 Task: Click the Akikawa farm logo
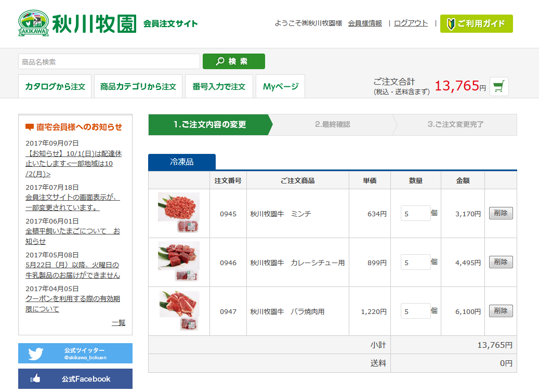pyautogui.click(x=77, y=23)
